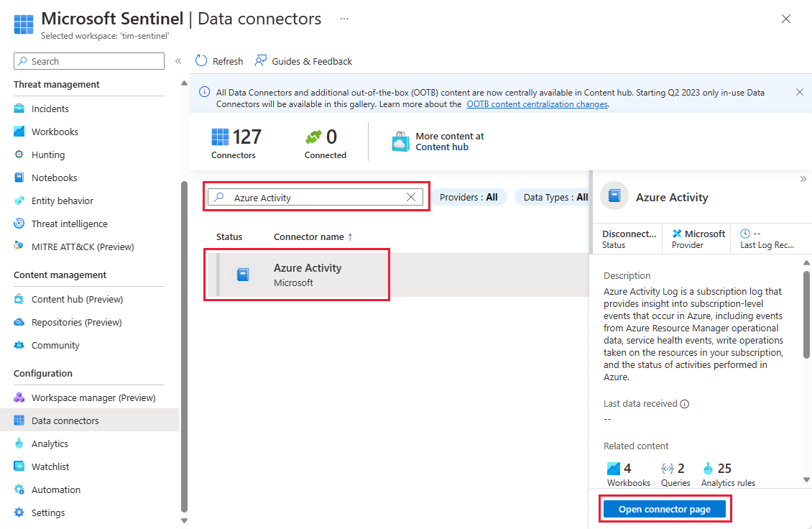Image resolution: width=812 pixels, height=529 pixels.
Task: Open Guides & Feedback
Action: click(x=310, y=61)
